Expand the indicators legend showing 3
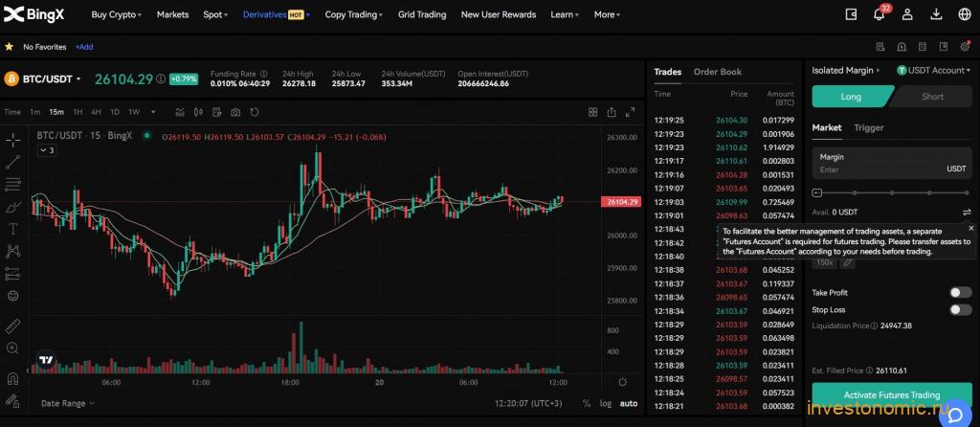The width and height of the screenshot is (980, 427). [47, 150]
